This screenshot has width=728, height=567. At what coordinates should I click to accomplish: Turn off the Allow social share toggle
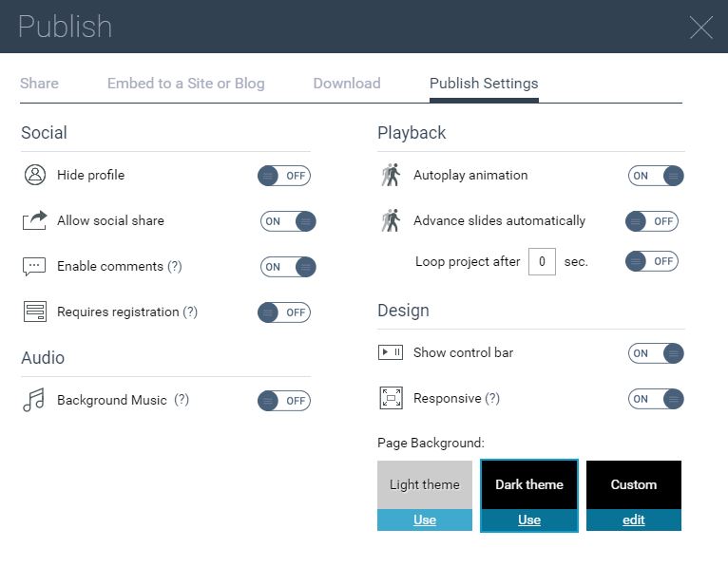[x=288, y=221]
